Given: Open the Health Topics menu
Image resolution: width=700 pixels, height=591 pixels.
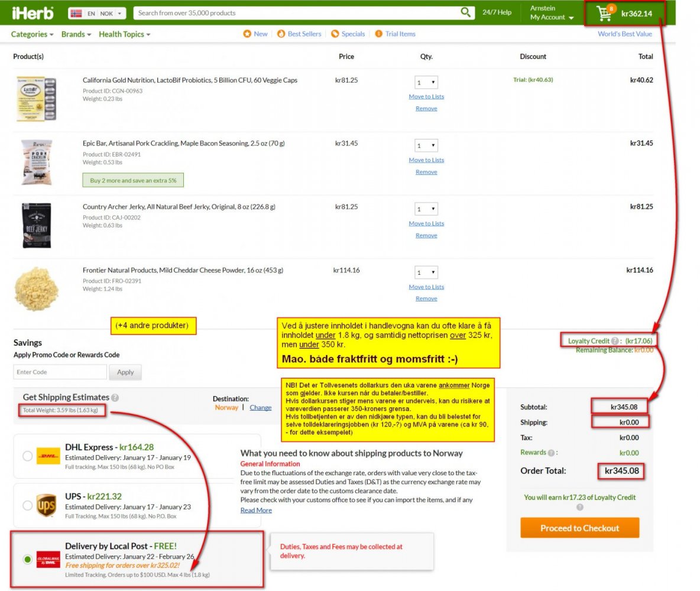Looking at the screenshot, I should point(124,34).
